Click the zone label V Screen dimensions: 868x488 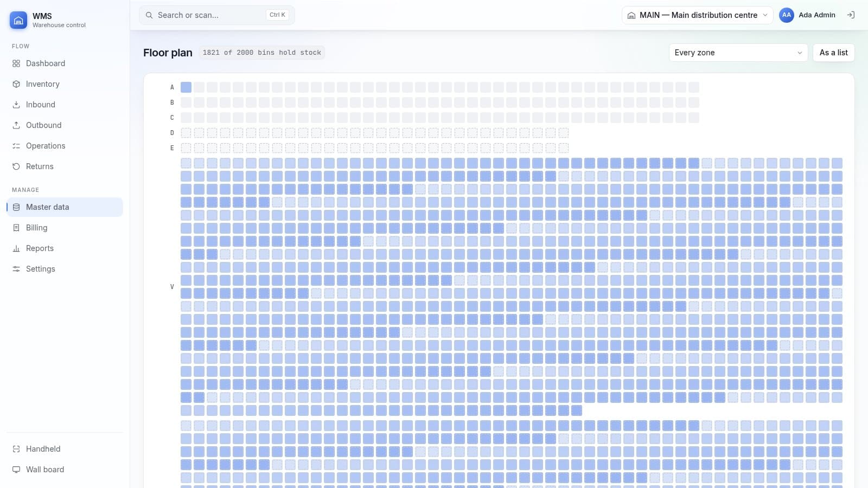tap(172, 287)
